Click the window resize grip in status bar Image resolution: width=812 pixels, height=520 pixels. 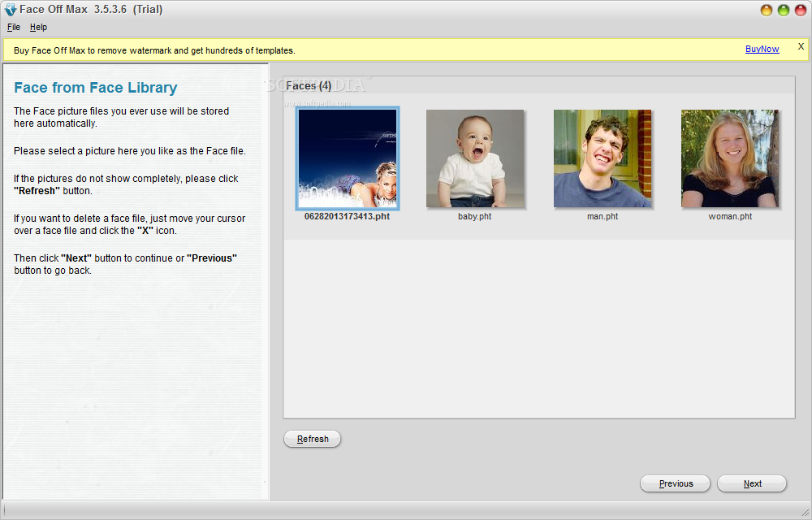click(x=805, y=513)
